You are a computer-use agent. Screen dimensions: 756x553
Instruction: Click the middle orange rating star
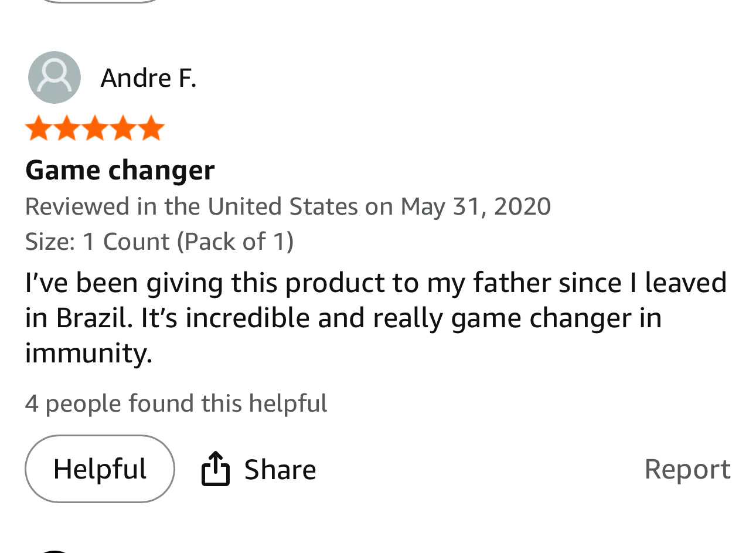pos(95,128)
